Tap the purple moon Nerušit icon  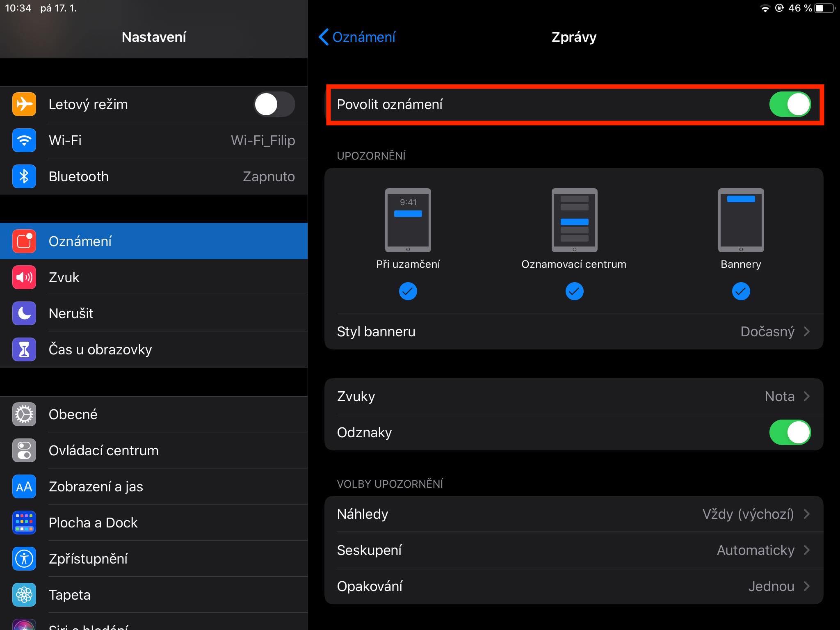point(24,313)
